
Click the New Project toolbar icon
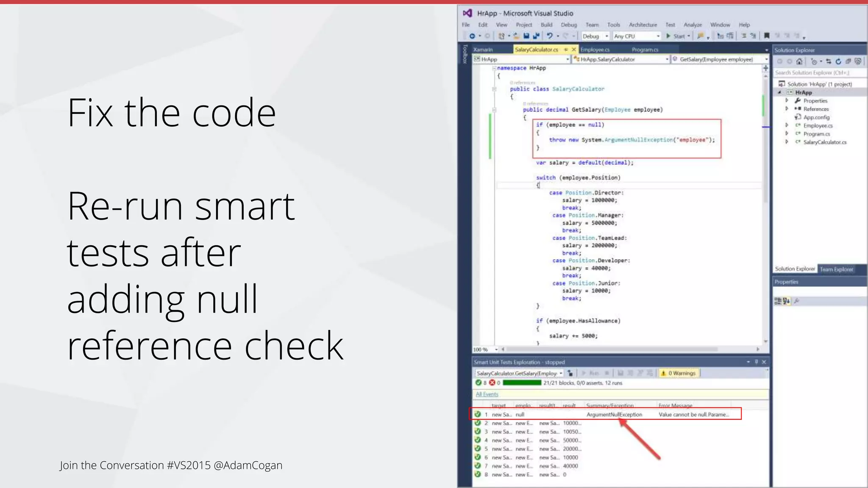click(502, 36)
